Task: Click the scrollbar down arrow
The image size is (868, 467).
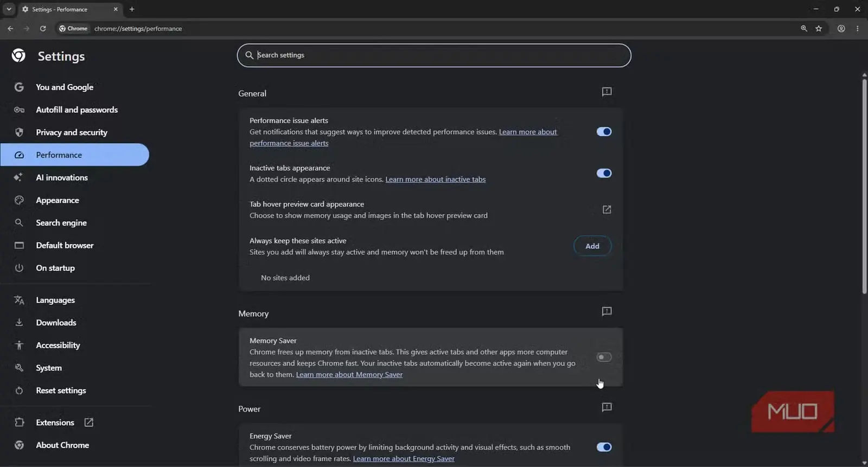Action: pos(864,463)
